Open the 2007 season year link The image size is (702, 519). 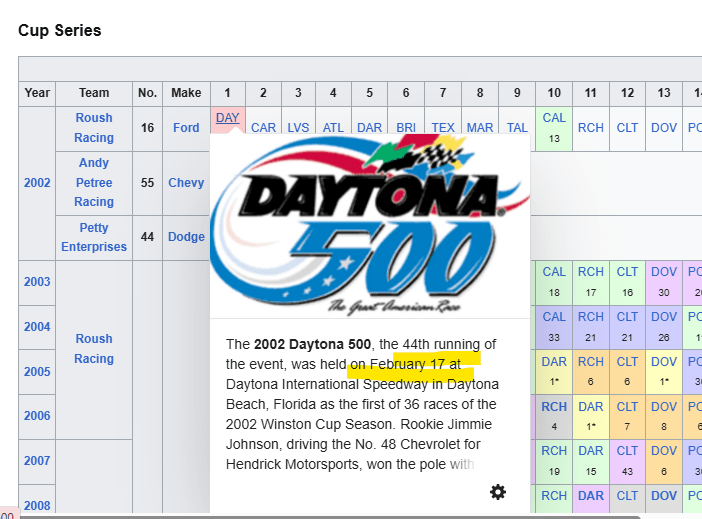coord(37,462)
